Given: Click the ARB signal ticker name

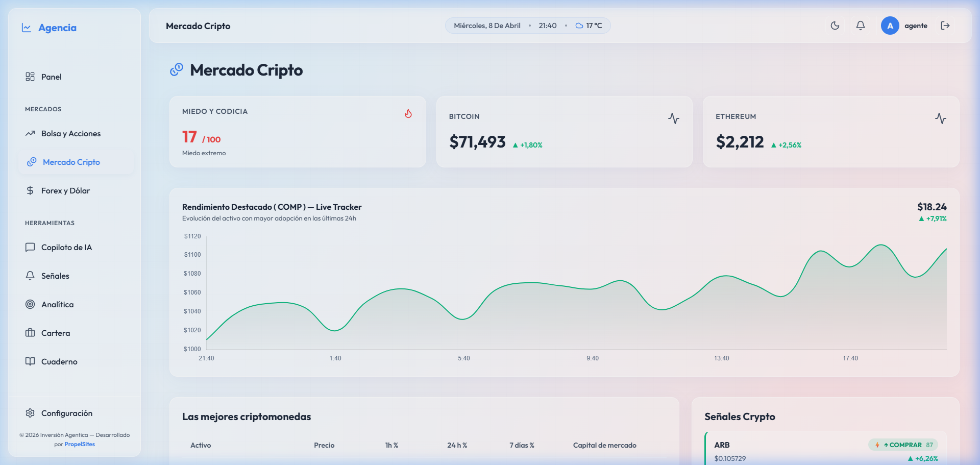Looking at the screenshot, I should click(x=722, y=445).
